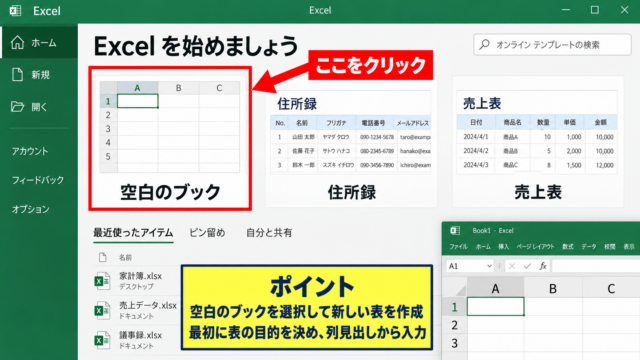Screen dimensions: 640x360
Task: Switch to 自分と共有 tab
Action: coord(269,233)
